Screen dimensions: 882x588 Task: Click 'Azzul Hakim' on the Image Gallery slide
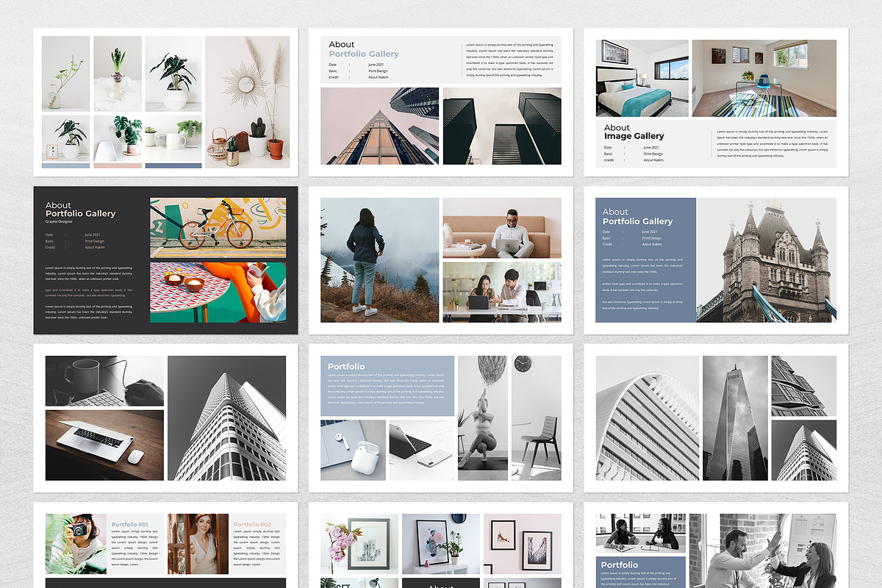(653, 159)
